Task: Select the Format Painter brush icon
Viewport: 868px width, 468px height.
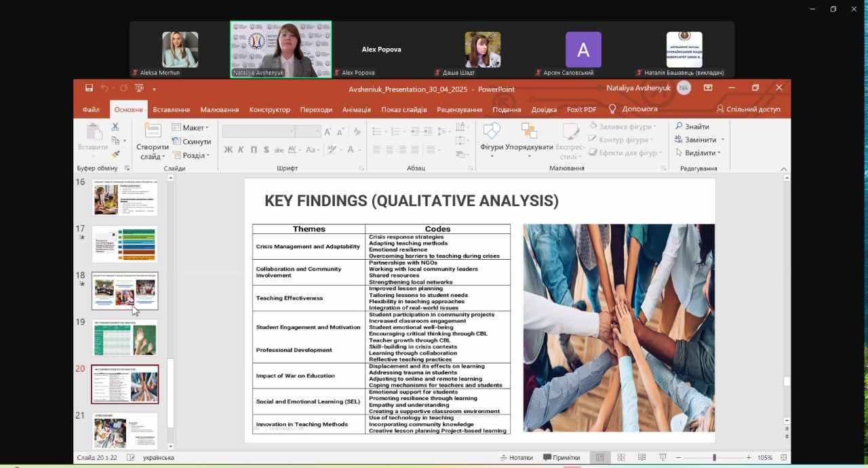Action: click(115, 154)
